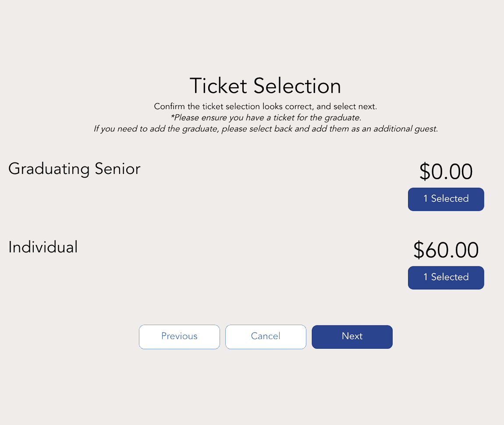
Task: Select the Individual ticket label
Action: [x=43, y=247]
